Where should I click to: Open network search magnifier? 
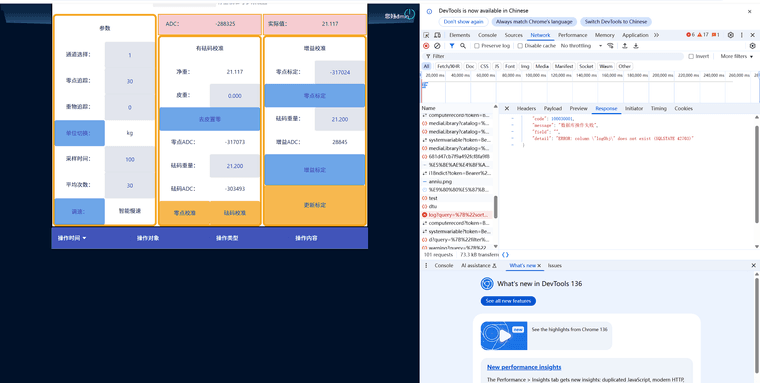(x=463, y=46)
